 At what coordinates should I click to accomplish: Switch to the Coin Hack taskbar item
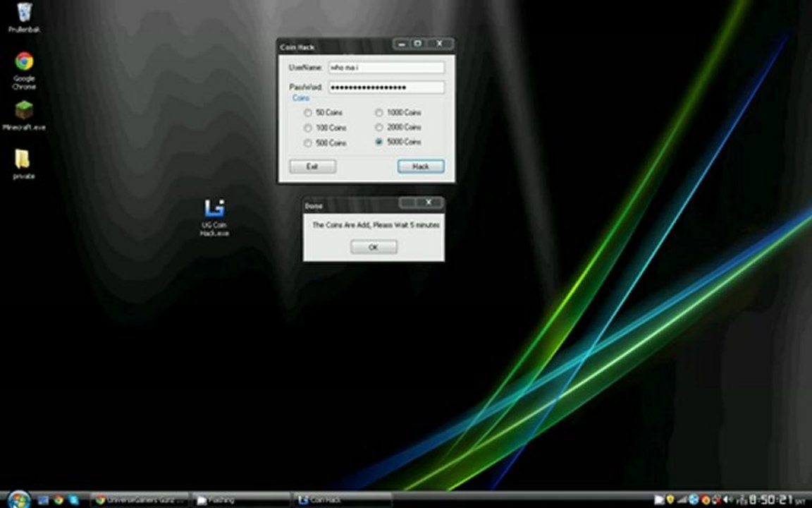click(x=343, y=500)
